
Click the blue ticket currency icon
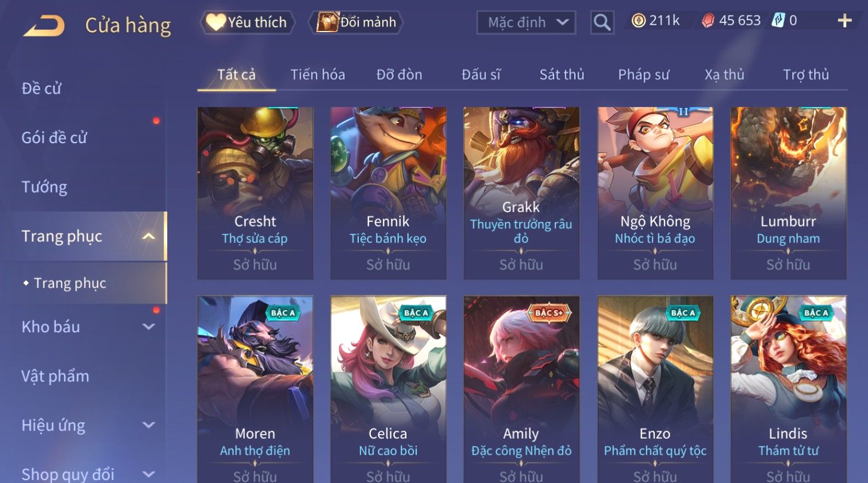778,21
